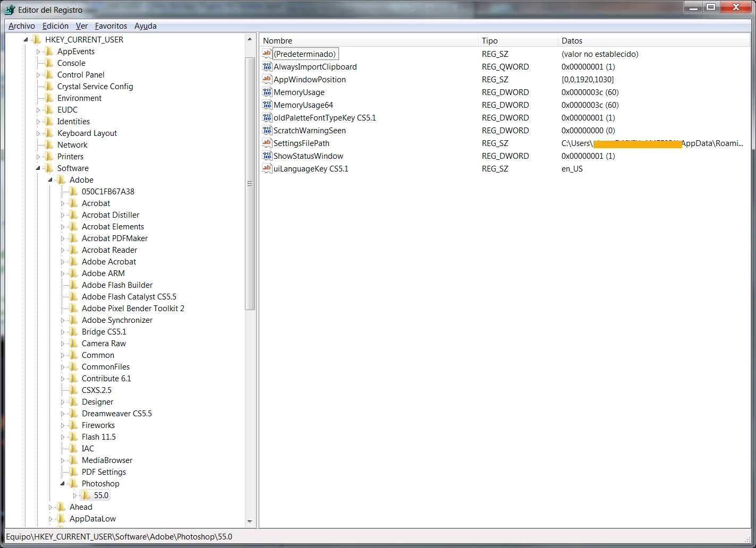
Task: Select the MediaBrowser key
Action: [x=107, y=460]
